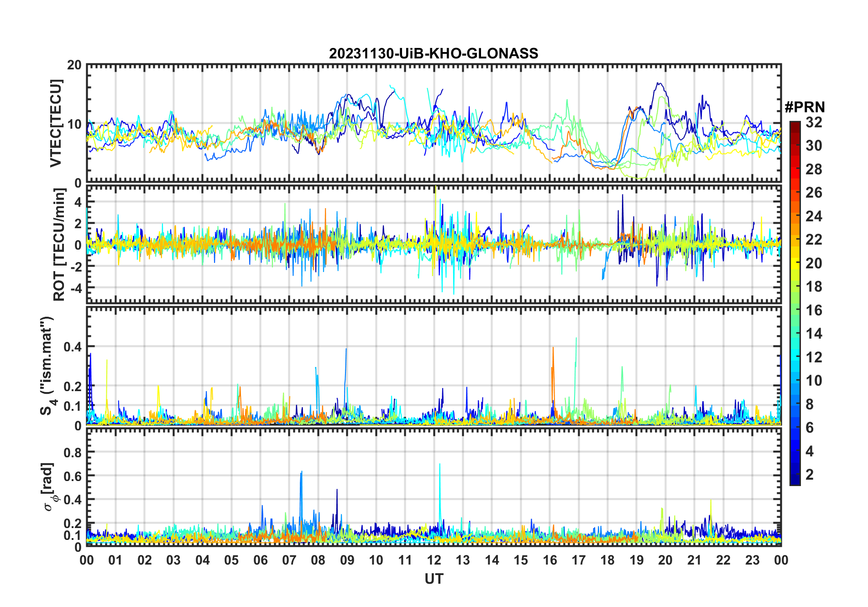Click the 10 tick on the VTEC y-axis
The width and height of the screenshot is (868, 607).
tap(74, 124)
